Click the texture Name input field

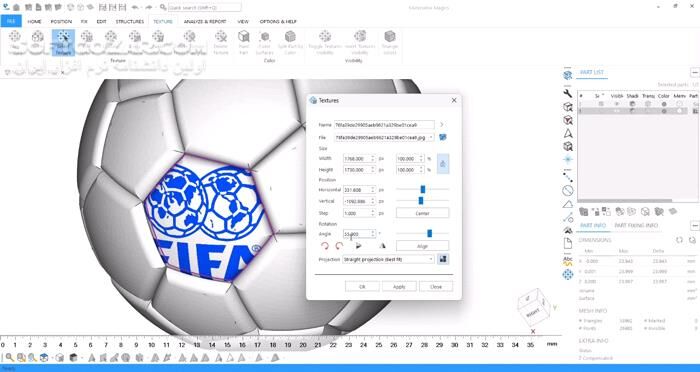[x=384, y=125]
